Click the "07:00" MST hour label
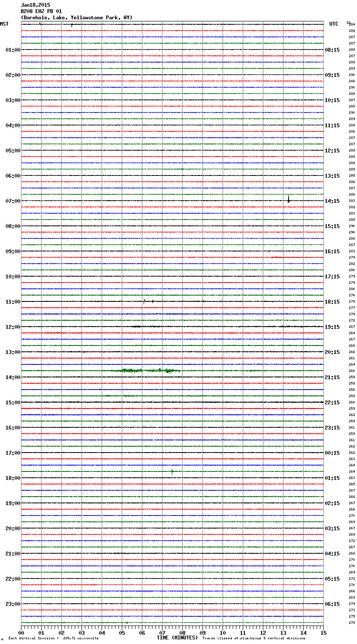This screenshot has height=644, width=357. [x=13, y=201]
